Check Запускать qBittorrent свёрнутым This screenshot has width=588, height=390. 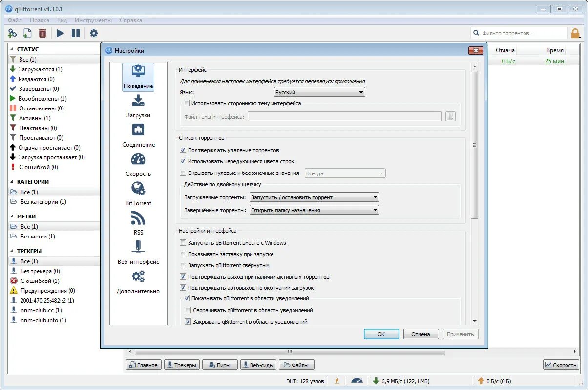pos(183,265)
